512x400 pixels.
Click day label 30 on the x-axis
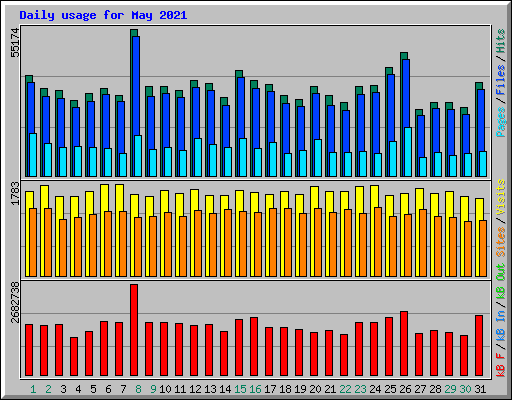click(465, 389)
